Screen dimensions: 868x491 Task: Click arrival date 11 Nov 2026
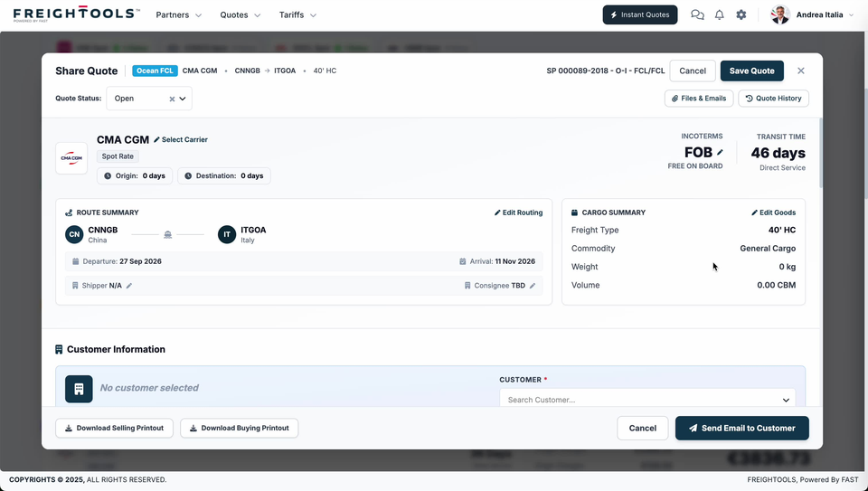pos(514,261)
